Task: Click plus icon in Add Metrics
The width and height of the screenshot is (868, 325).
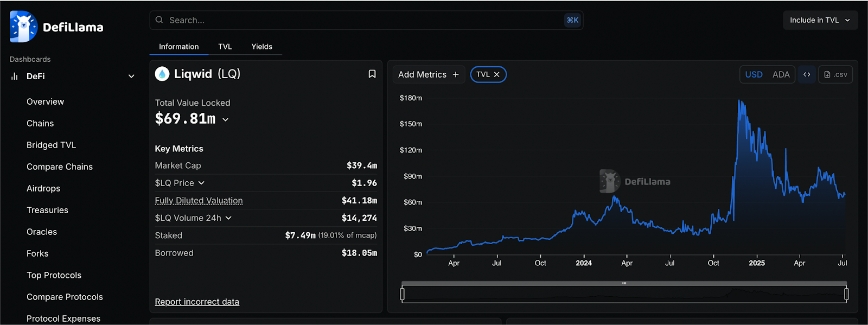Action: pos(456,74)
